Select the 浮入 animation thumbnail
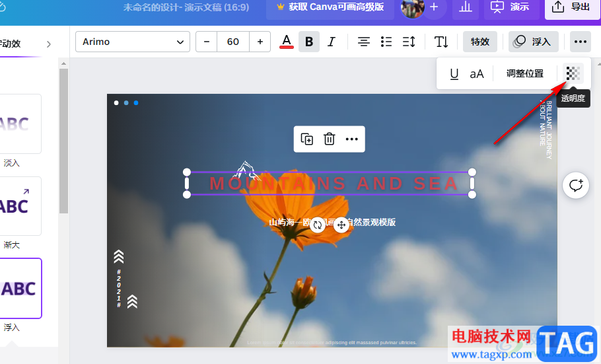 point(20,289)
